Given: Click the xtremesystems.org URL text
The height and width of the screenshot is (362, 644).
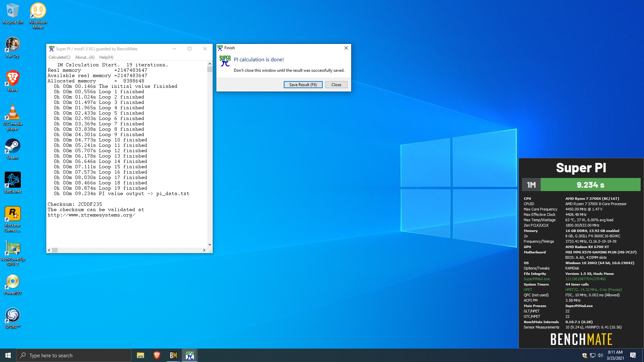Looking at the screenshot, I should click(x=92, y=215).
